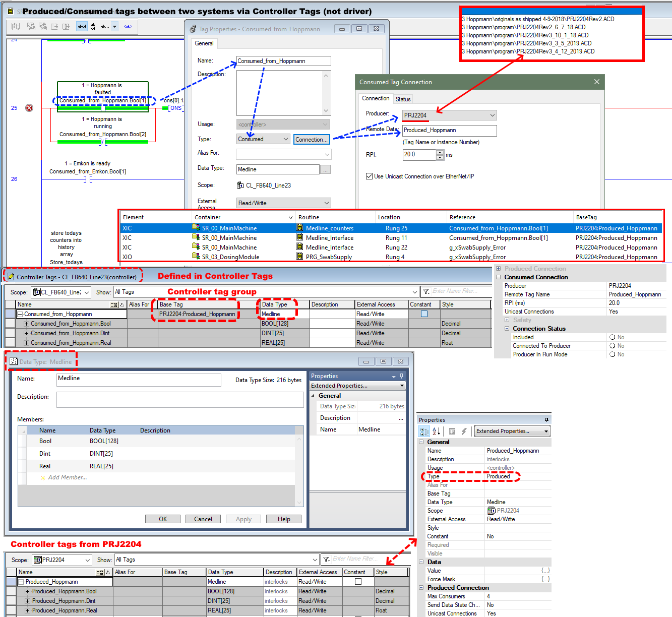Click the ellipsis button beside Data Type Medline
672x617 pixels.
point(326,170)
